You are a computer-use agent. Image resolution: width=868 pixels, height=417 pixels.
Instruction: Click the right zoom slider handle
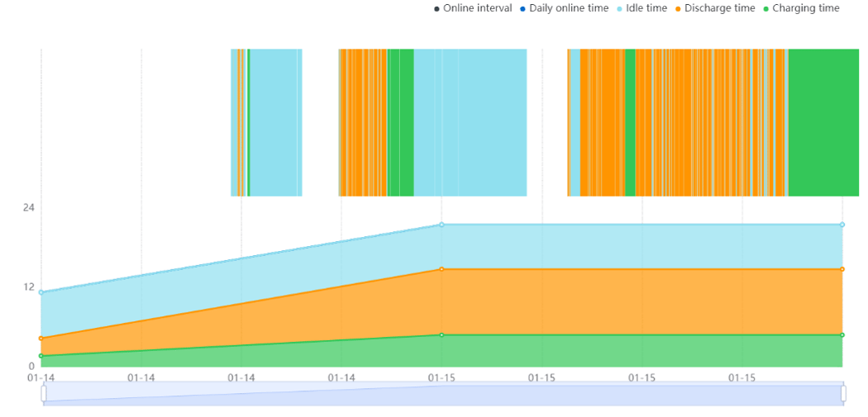pyautogui.click(x=844, y=393)
